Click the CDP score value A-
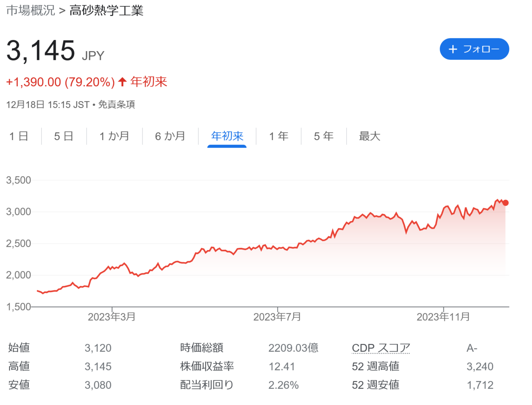This screenshot has height=405, width=532. [x=472, y=348]
